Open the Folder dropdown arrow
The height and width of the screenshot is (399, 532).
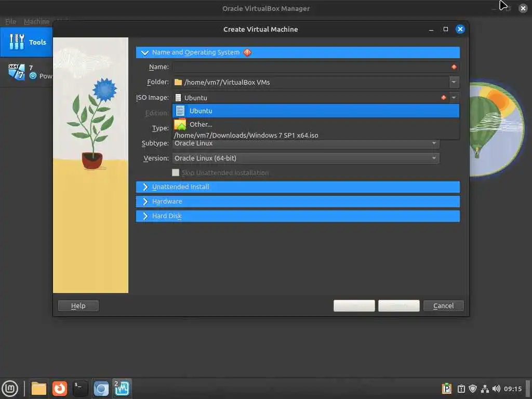454,82
